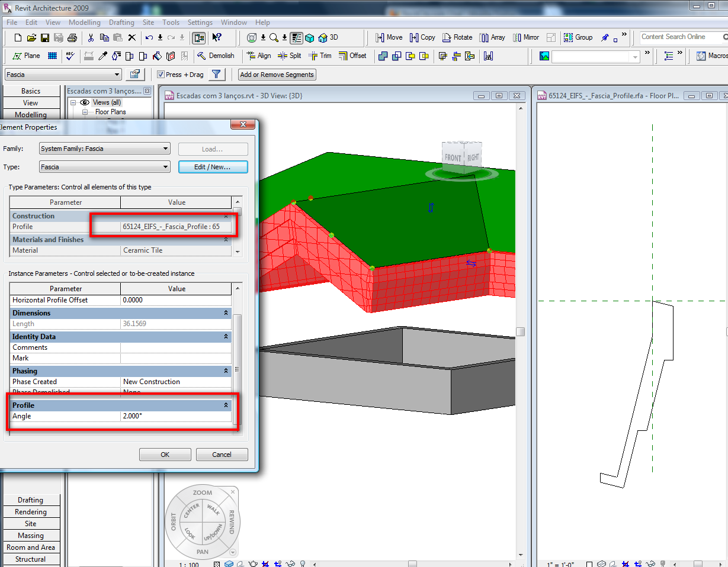This screenshot has height=567, width=728.
Task: Click the Mirror tool
Action: coord(525,37)
